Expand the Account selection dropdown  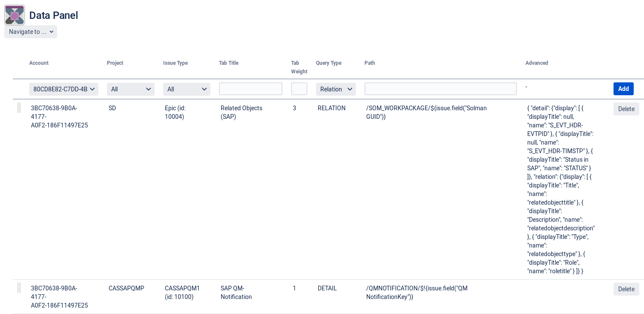(64, 89)
